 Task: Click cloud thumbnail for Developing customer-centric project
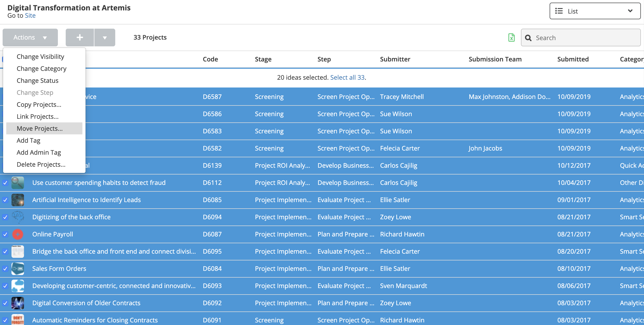coord(18,286)
